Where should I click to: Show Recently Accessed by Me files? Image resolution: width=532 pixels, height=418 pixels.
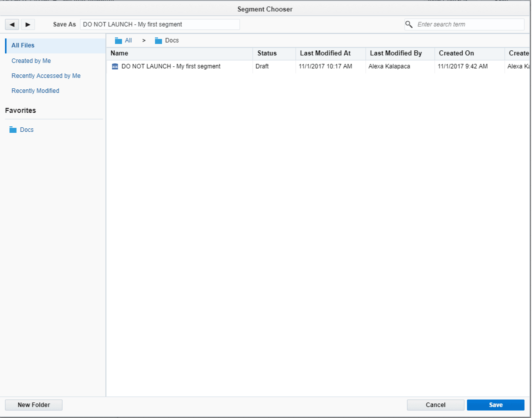[x=46, y=75]
